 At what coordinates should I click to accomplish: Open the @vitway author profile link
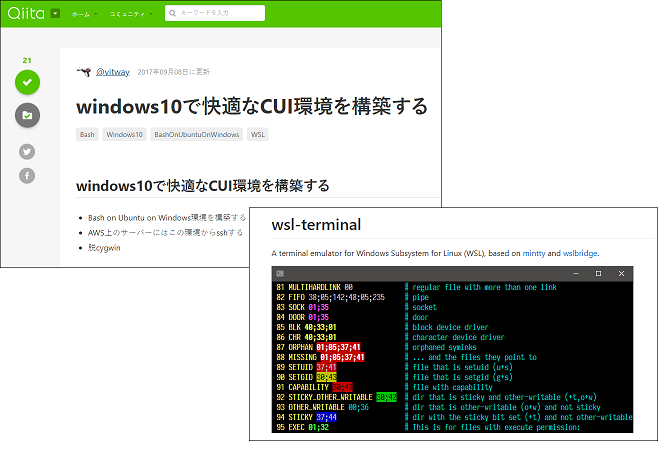coord(113,72)
